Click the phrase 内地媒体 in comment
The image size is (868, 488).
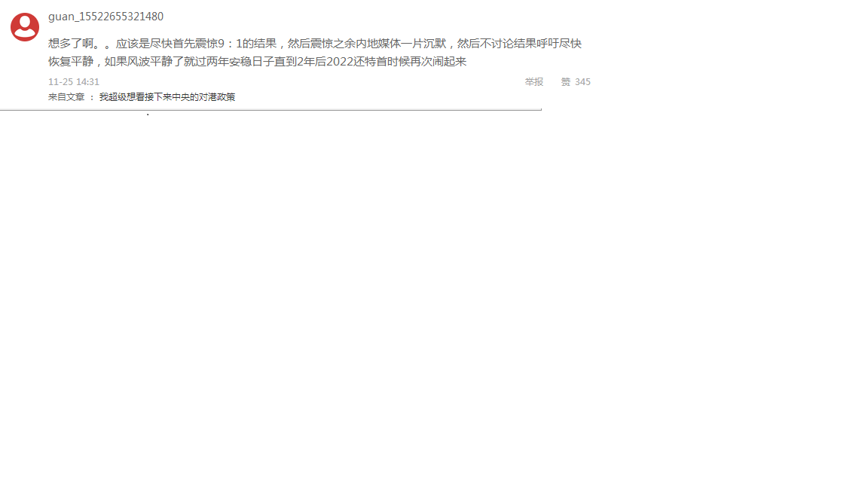pos(378,44)
